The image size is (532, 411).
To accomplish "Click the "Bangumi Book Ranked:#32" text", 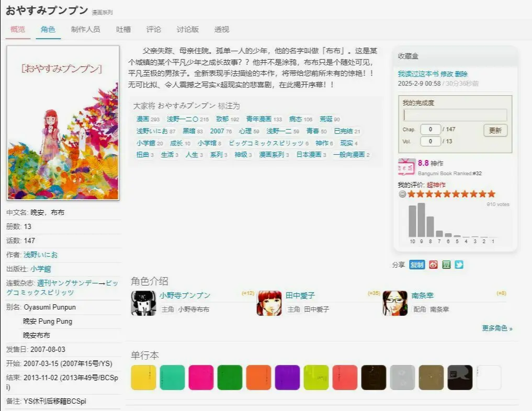I will pyautogui.click(x=449, y=173).
